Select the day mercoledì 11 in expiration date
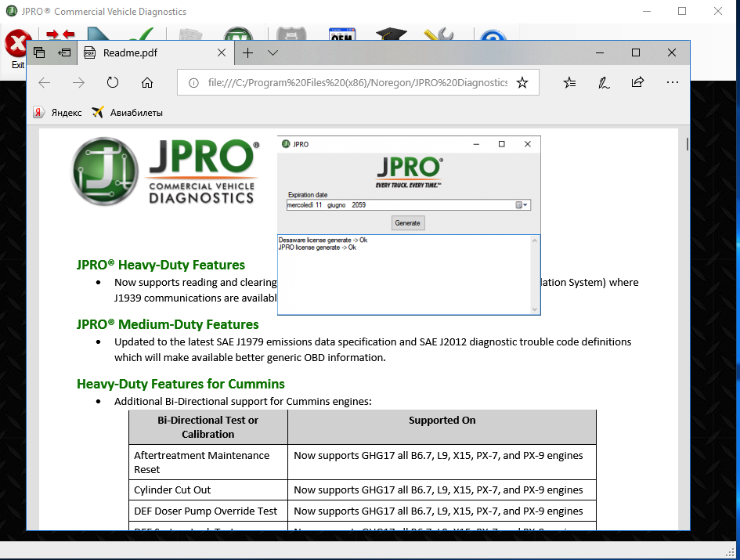 point(305,205)
